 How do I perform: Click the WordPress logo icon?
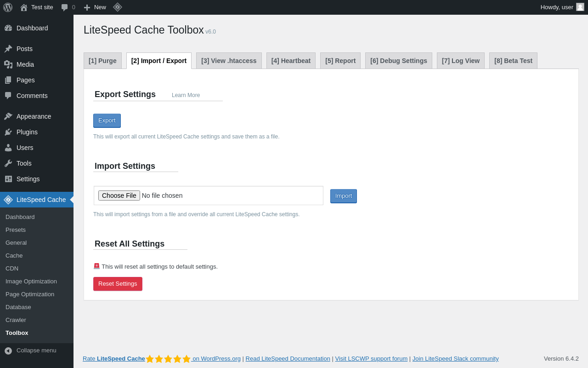click(8, 7)
